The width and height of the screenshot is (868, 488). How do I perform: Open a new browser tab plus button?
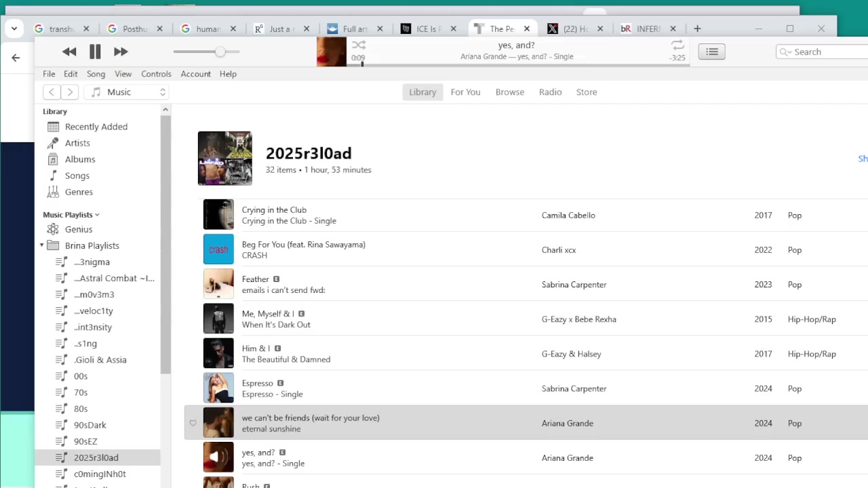click(697, 28)
